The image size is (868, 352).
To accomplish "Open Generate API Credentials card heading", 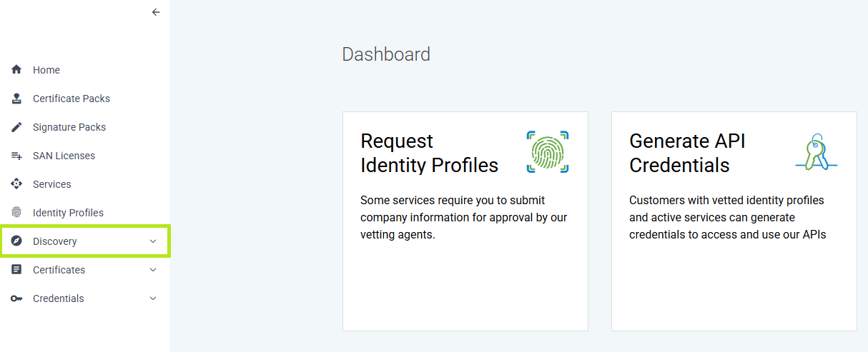I will coord(687,153).
